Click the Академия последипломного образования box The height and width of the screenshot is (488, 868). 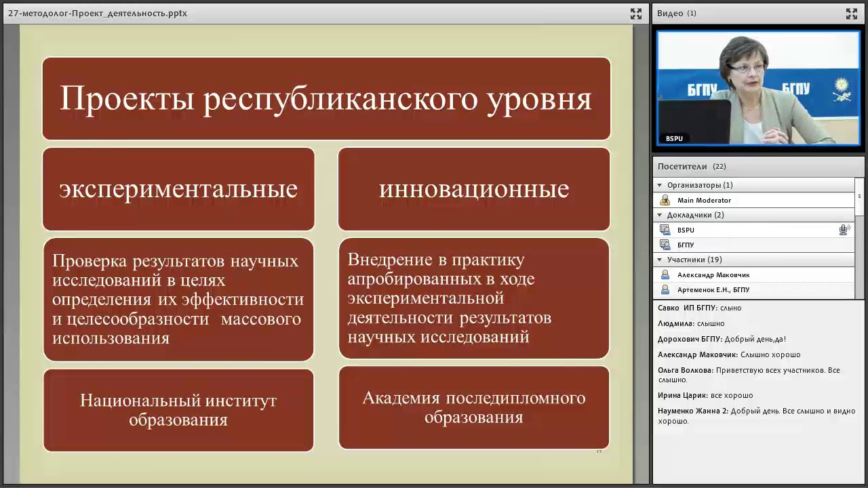[474, 407]
